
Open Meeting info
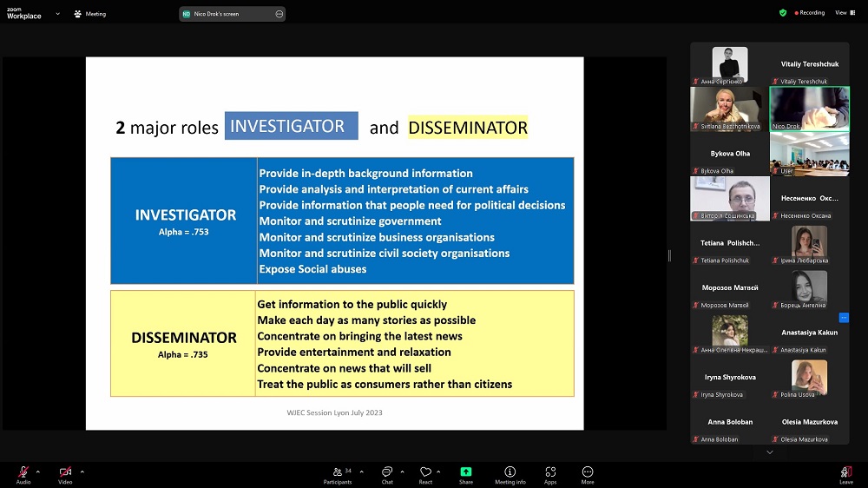click(510, 473)
